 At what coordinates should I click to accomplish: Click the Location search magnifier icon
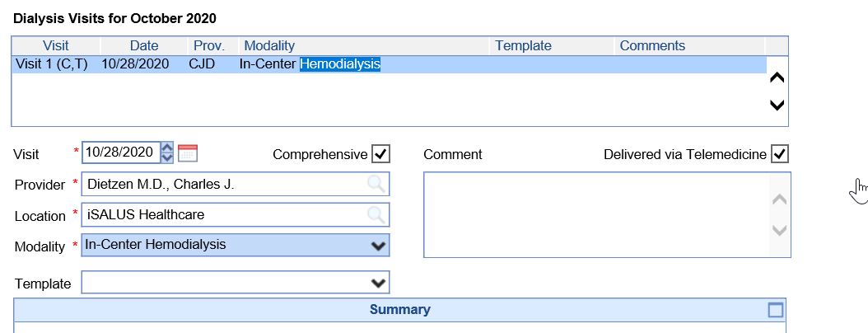point(376,215)
